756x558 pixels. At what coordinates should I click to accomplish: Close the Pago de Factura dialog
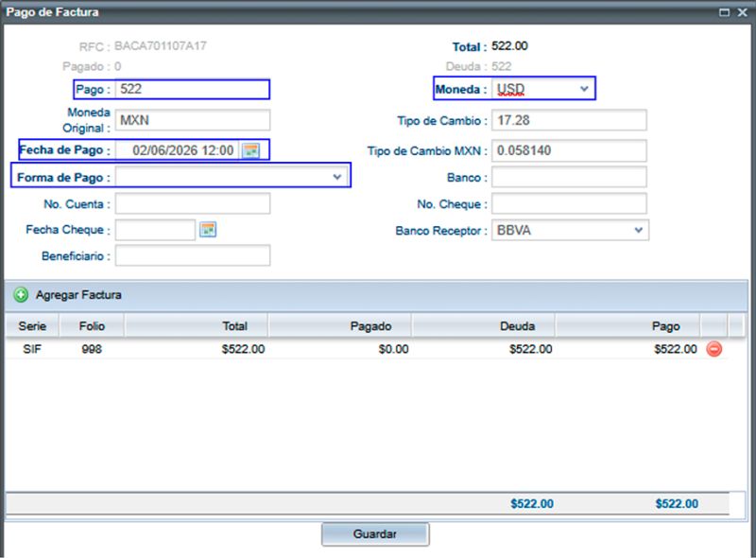(x=743, y=12)
